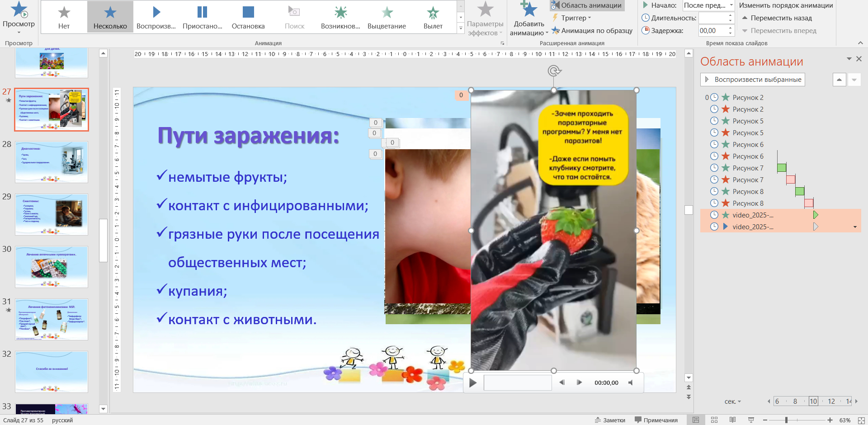The width and height of the screenshot is (868, 425).
Task: Open Добавить анимацию gallery
Action: pos(528,18)
